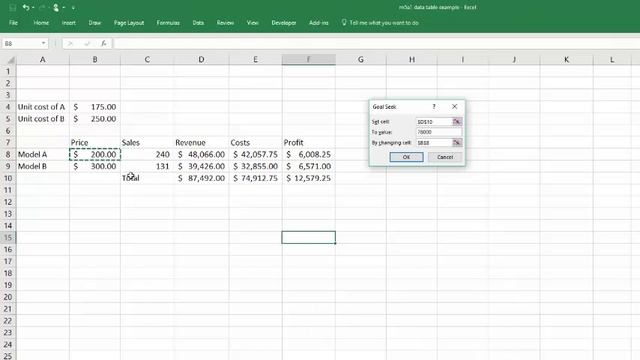Click OK in Goal Seek dialog
640x360 pixels.
(x=406, y=157)
